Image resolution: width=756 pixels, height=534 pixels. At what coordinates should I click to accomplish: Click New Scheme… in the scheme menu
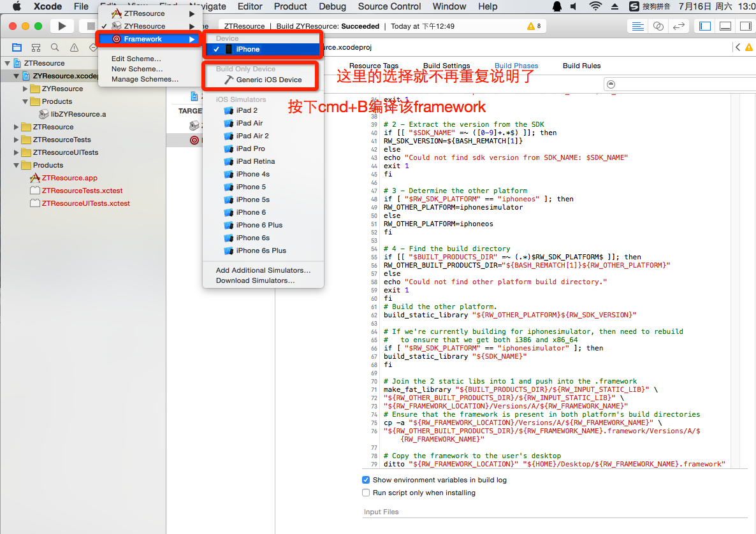(x=137, y=69)
